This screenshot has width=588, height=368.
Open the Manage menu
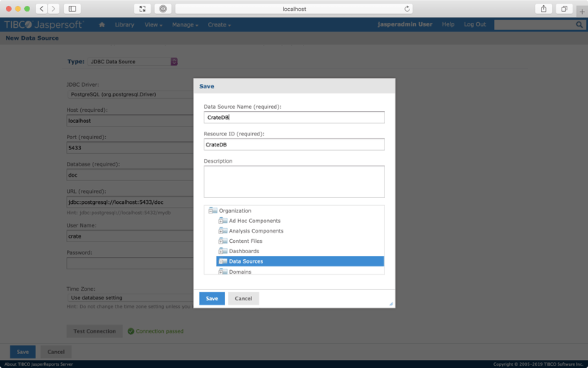(x=185, y=25)
